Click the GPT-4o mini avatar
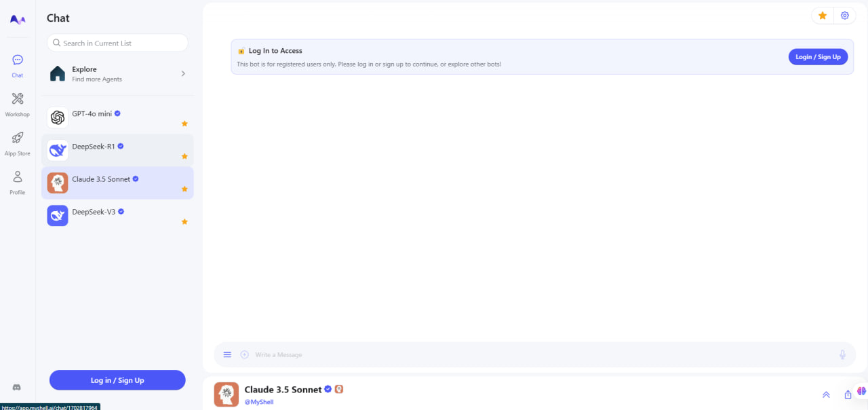 point(58,117)
